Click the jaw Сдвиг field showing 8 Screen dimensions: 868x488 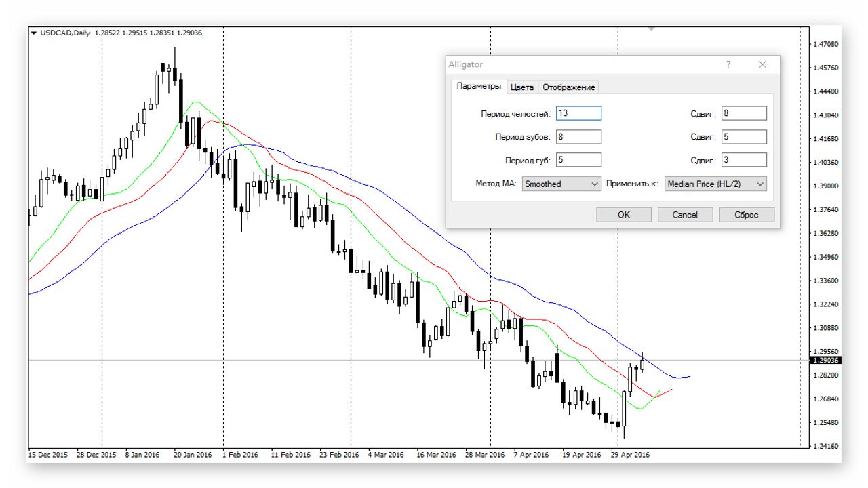coord(744,113)
